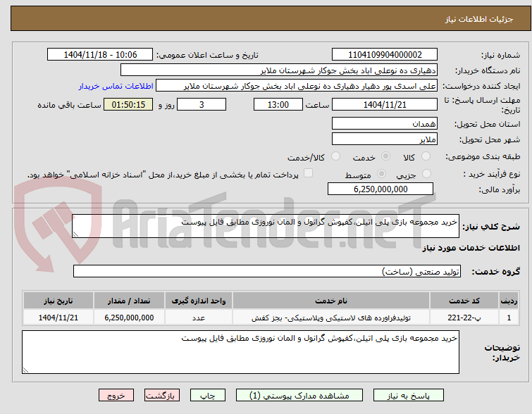Toggle the اسناد خزانه اسلامی payment checkbox
Image resolution: width=532 pixels, height=414 pixels.
point(308,173)
